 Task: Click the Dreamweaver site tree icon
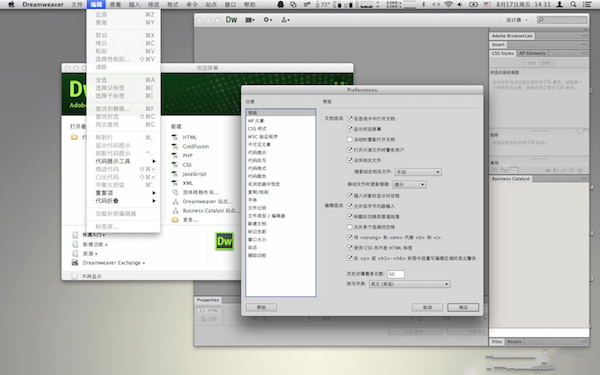(x=175, y=201)
